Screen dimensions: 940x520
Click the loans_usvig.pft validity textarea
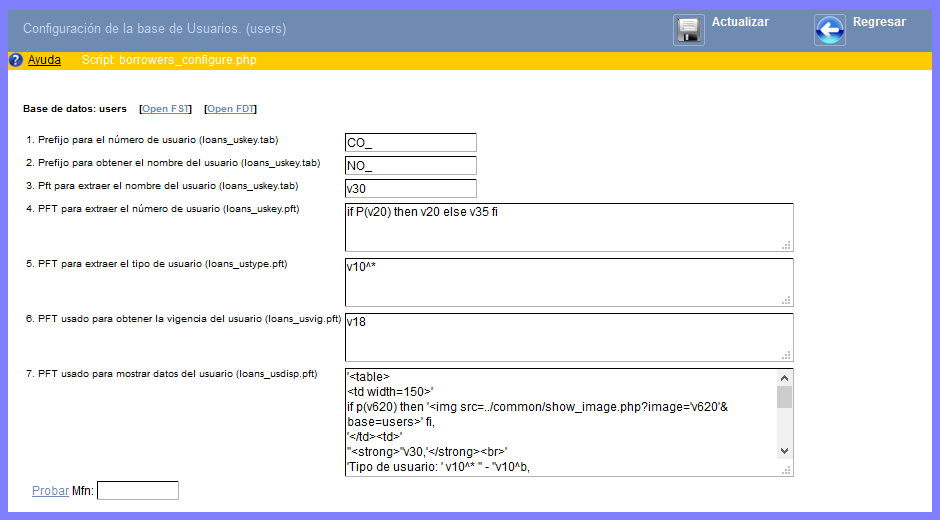(x=568, y=337)
